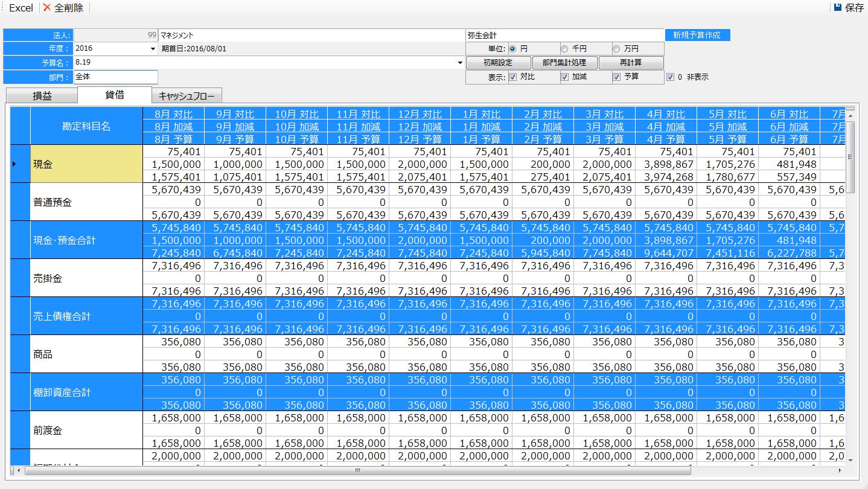Viewport: 868px width, 489px height.
Task: Toggle the 0 非表示 checkbox
Action: coord(670,77)
